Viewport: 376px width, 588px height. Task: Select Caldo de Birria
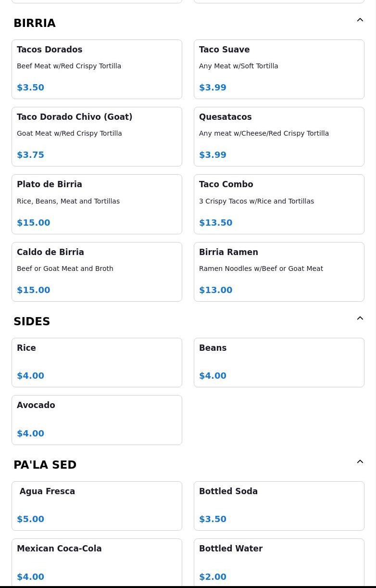click(97, 272)
